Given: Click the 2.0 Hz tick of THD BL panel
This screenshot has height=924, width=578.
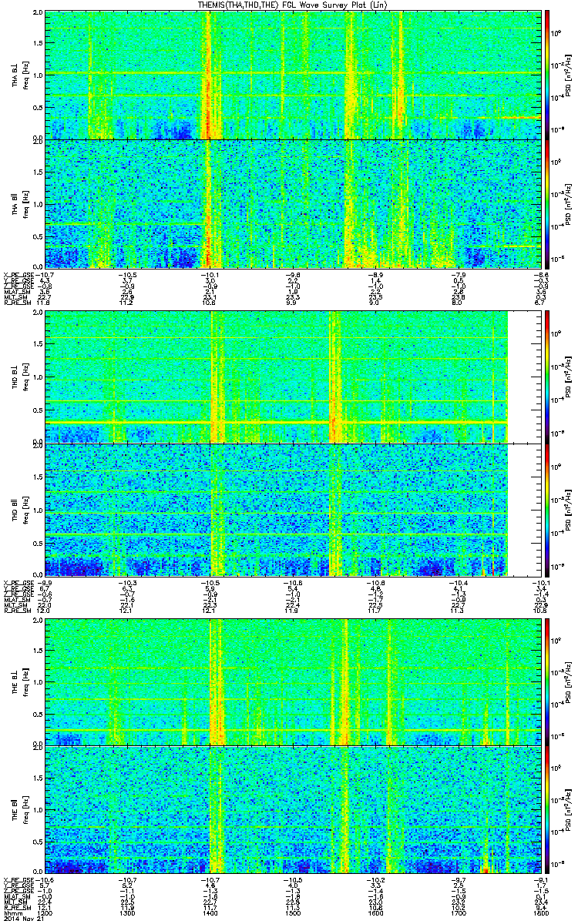Looking at the screenshot, I should click(x=39, y=313).
